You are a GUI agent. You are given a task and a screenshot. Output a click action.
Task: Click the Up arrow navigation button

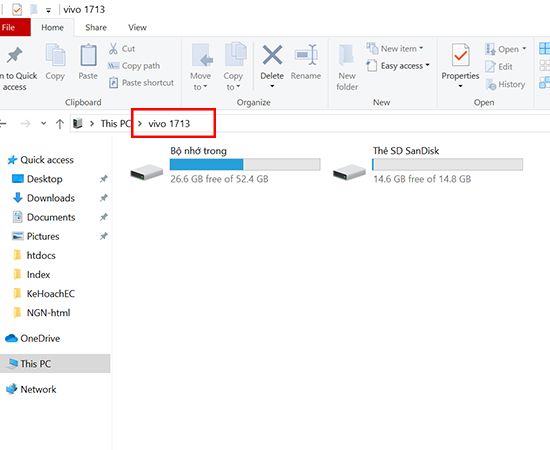[x=60, y=123]
